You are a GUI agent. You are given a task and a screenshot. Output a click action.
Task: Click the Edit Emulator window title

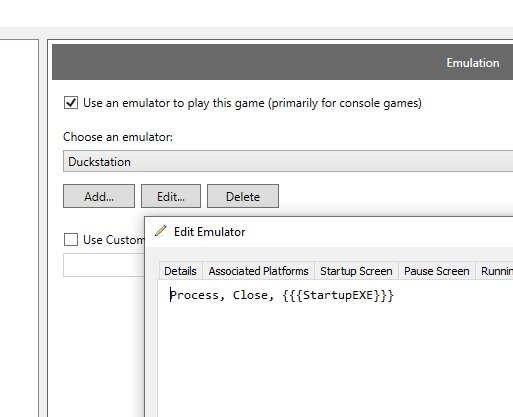pos(210,232)
